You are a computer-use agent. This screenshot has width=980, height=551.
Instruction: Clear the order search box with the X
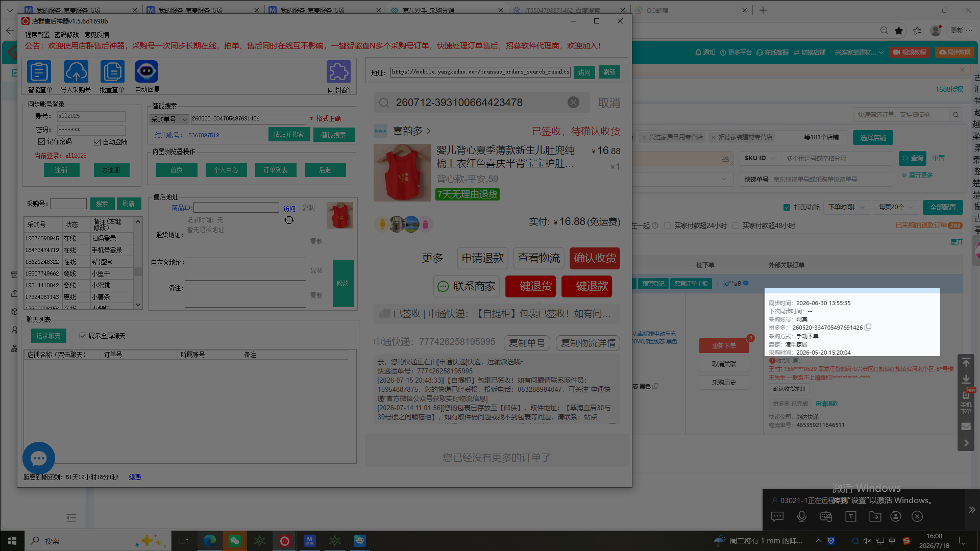point(573,103)
